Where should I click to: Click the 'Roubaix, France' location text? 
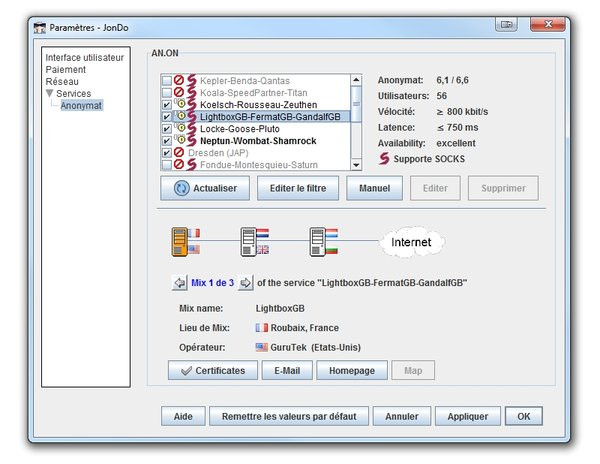[x=305, y=328]
